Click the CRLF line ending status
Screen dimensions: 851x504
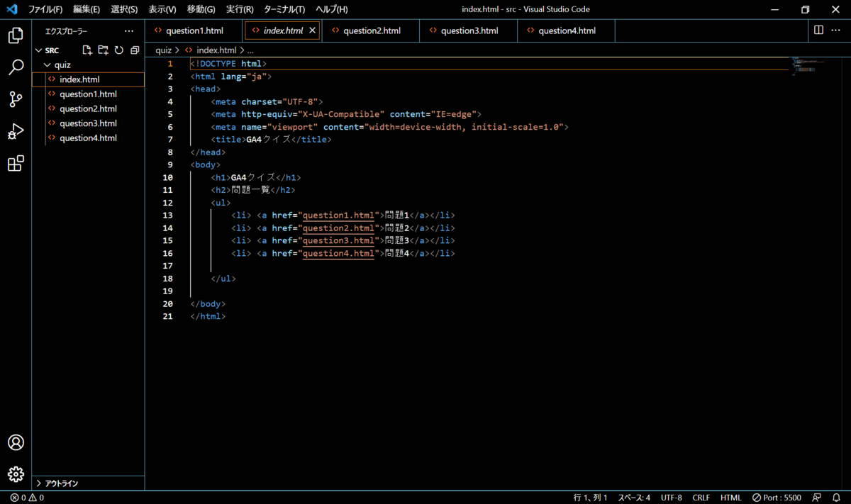coord(701,498)
